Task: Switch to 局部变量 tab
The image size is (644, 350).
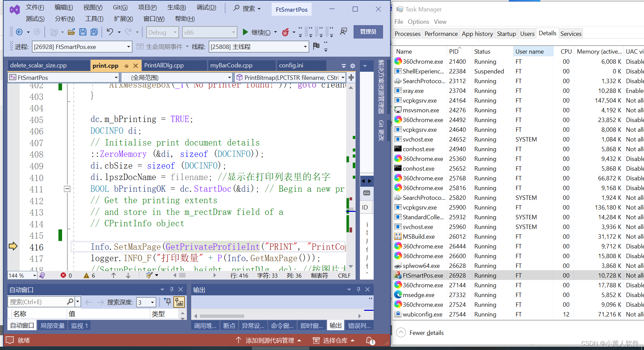Action: click(x=53, y=326)
